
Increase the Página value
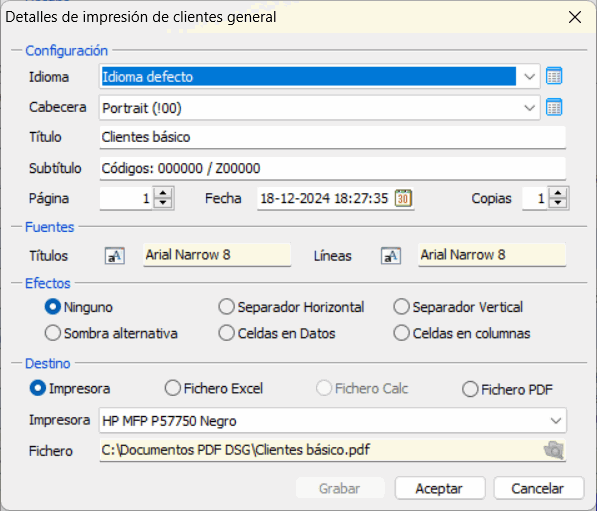pos(163,193)
